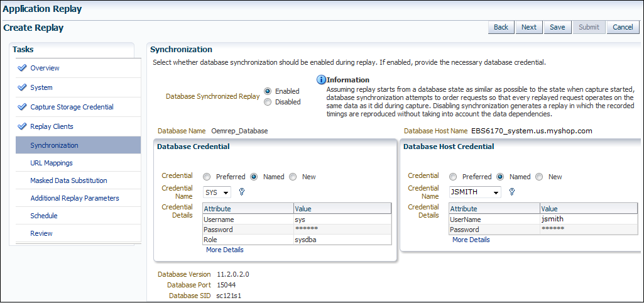Screen dimensions: 644x305
Task: Go to the Masked Data Substitution task
Action: 68,180
